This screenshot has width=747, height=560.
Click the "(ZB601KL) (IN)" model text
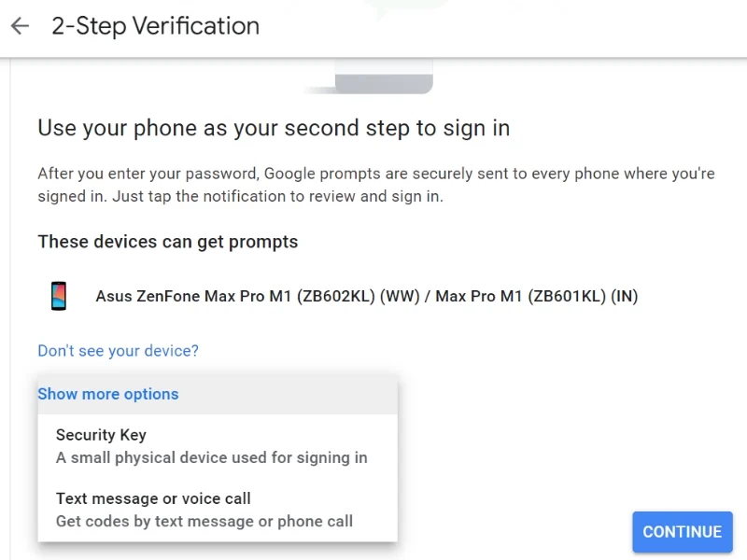coord(583,297)
